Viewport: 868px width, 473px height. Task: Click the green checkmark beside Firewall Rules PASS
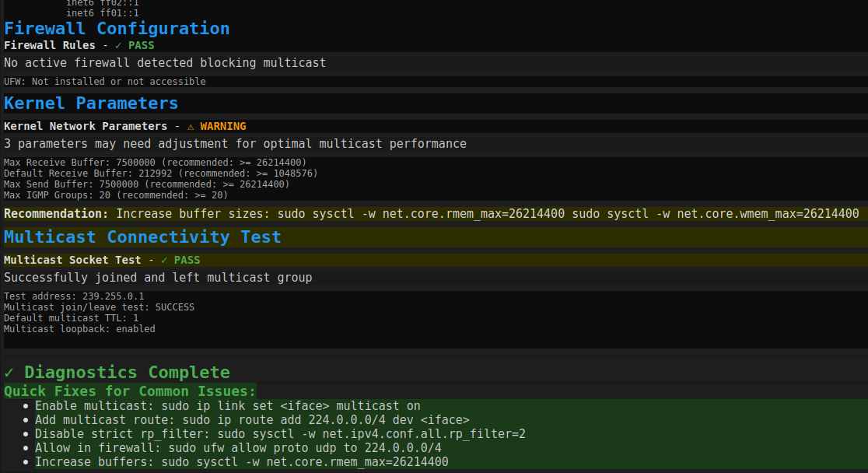point(118,45)
